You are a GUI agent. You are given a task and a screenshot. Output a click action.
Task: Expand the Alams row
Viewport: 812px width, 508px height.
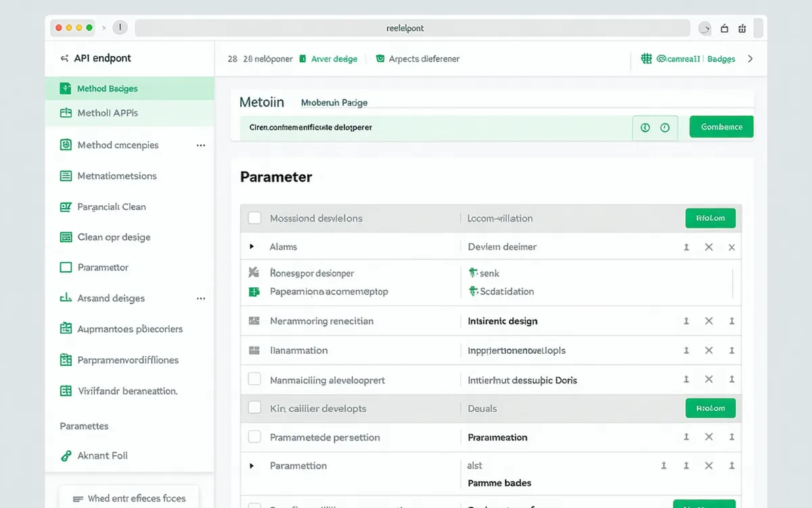252,247
